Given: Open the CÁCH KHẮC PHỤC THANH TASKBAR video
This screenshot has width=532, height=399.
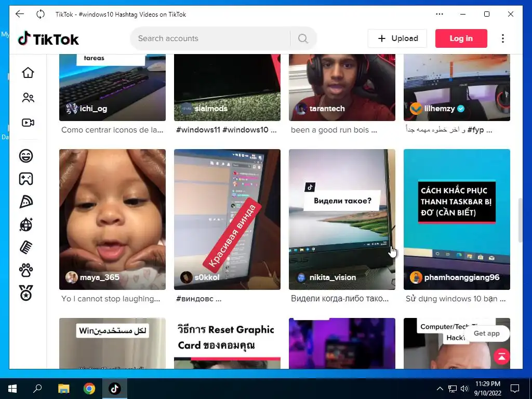Looking at the screenshot, I should pyautogui.click(x=457, y=219).
